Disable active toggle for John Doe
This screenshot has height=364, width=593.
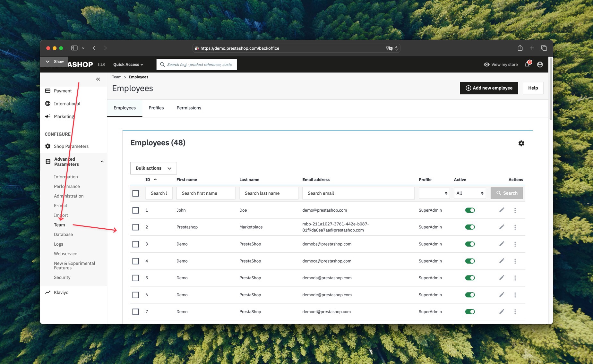coord(470,210)
